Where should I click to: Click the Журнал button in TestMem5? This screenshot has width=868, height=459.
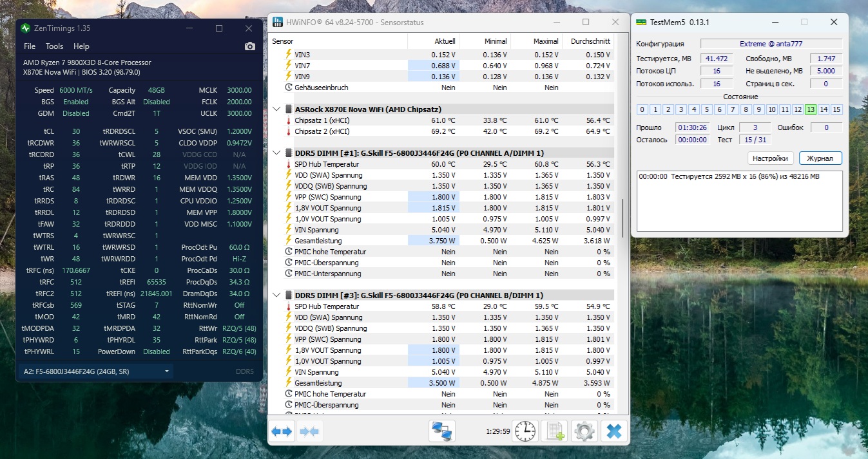click(x=820, y=158)
